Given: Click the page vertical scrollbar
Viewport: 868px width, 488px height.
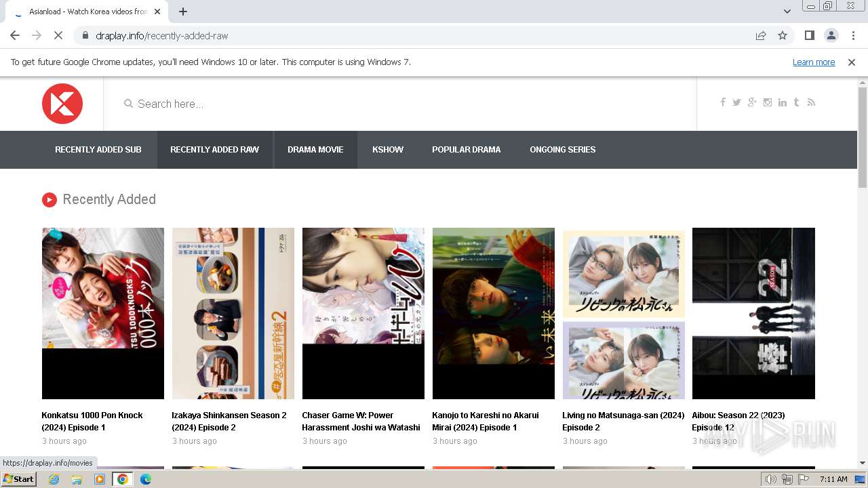Looking at the screenshot, I should click(863, 138).
